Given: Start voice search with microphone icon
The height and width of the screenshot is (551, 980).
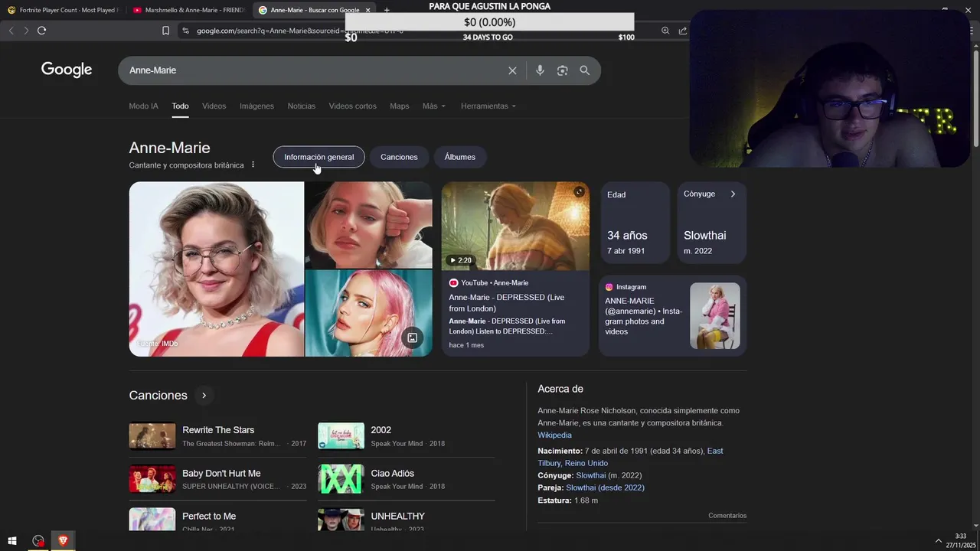Looking at the screenshot, I should click(x=540, y=70).
